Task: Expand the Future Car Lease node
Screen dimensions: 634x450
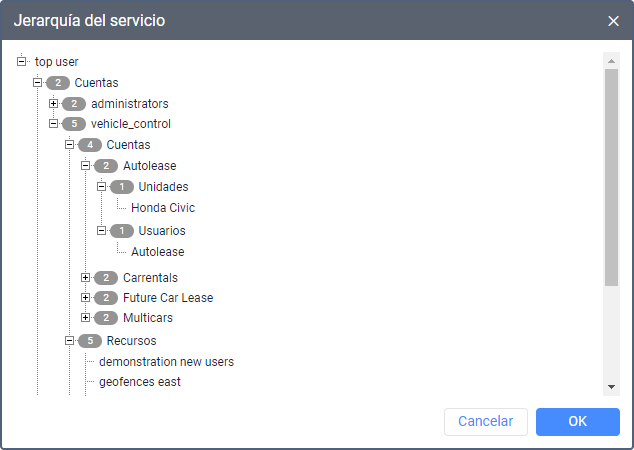Action: [86, 298]
